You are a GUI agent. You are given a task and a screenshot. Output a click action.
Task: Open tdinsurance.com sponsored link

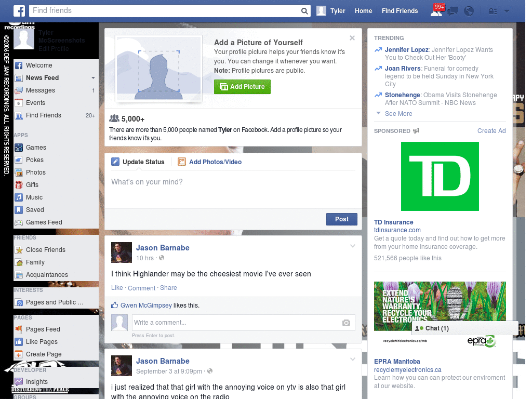pyautogui.click(x=397, y=230)
